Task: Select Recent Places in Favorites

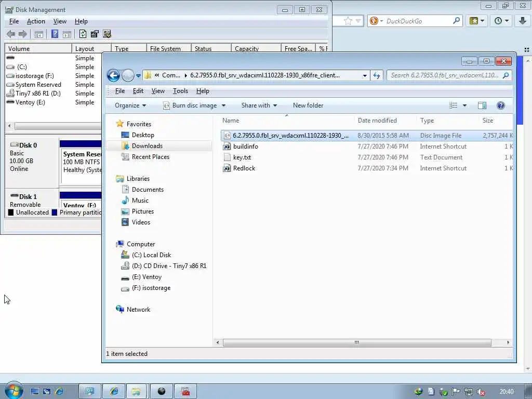Action: click(x=150, y=157)
